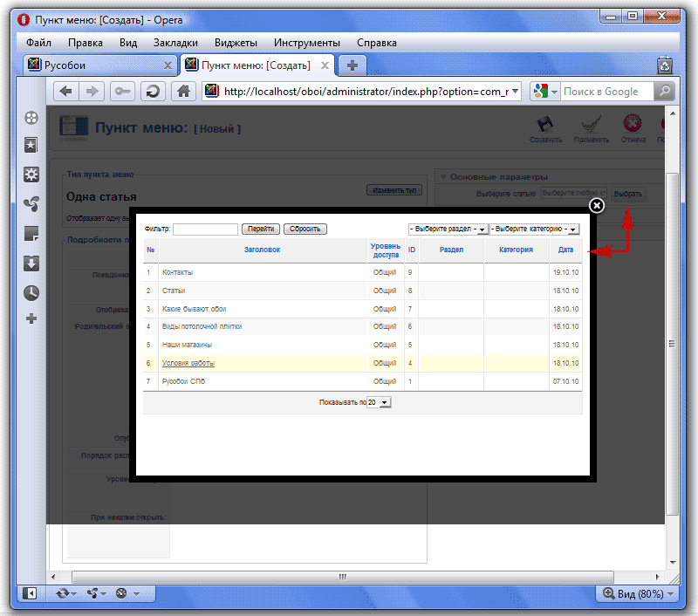
Task: Click the password wand key icon
Action: click(x=122, y=92)
